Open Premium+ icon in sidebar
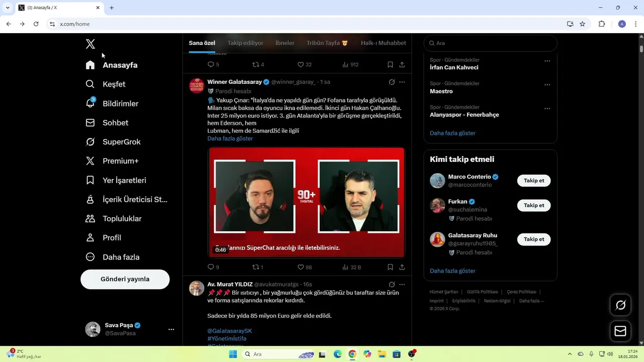 tap(90, 161)
